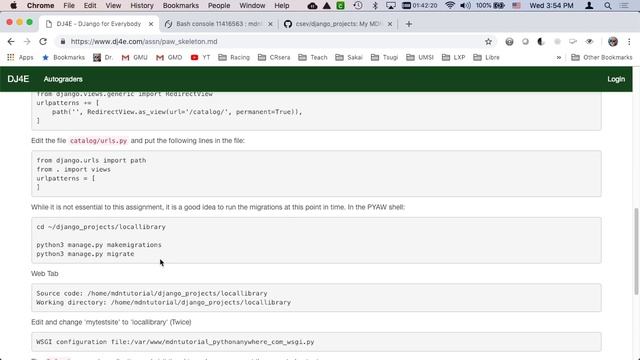
Task: Click the dark moon extension icon
Action: tap(541, 42)
